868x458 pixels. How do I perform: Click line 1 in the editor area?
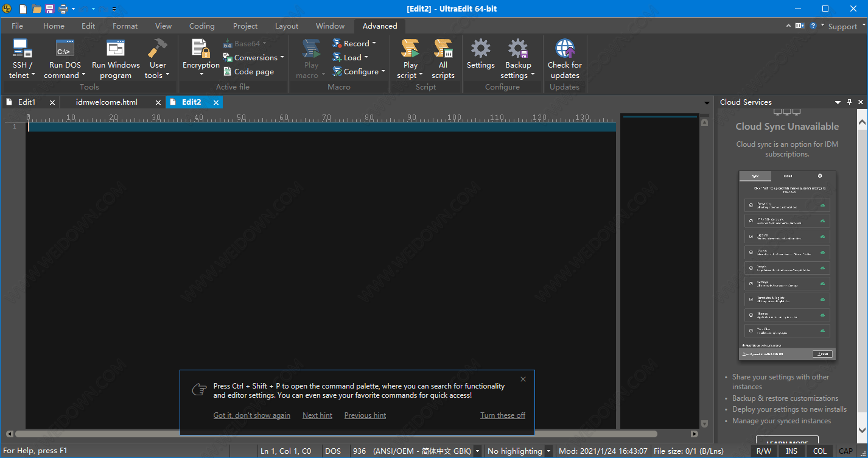point(321,127)
